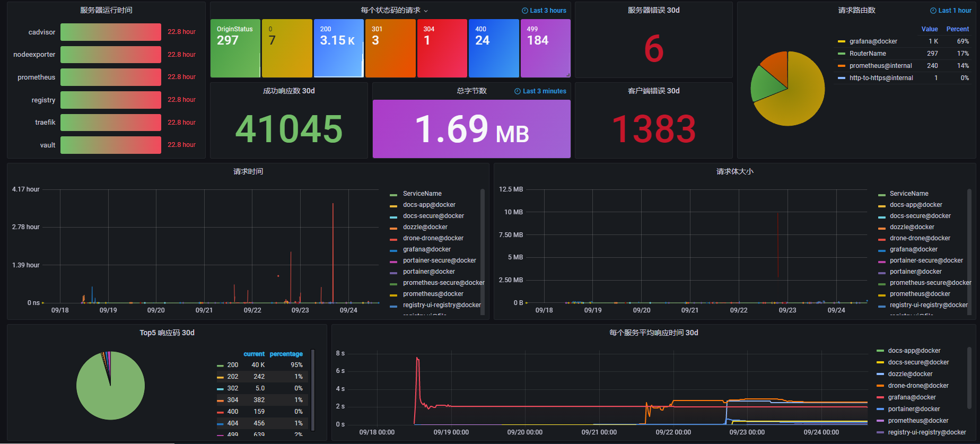Click the status code 200 stat tile
The width and height of the screenshot is (980, 444).
(x=338, y=48)
